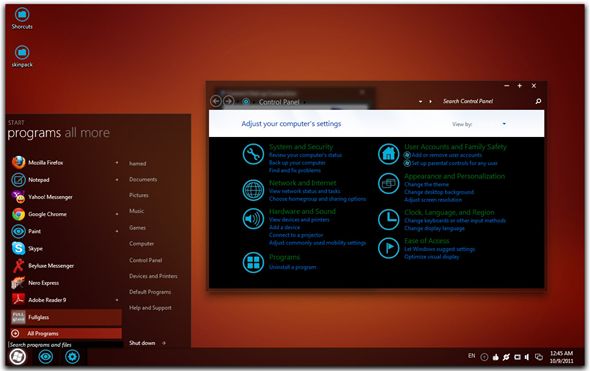The image size is (590, 371).
Task: Open the Shortcuts desktop icon
Action: tap(22, 18)
